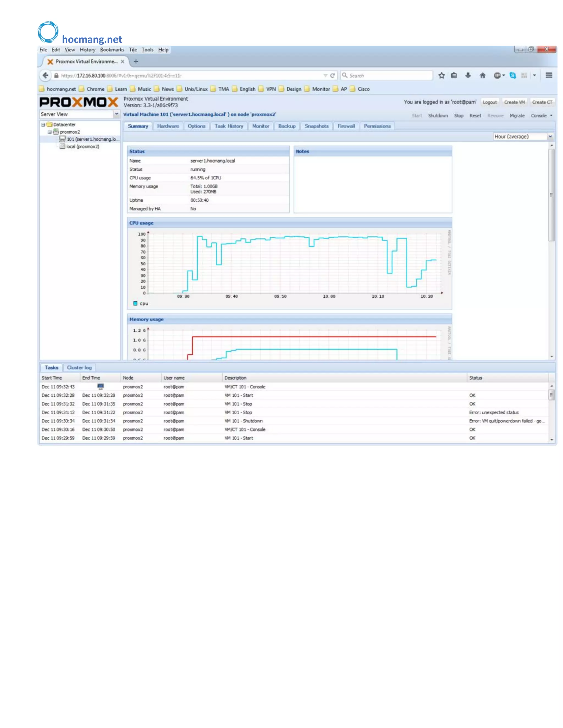Image resolution: width=563 pixels, height=728 pixels.
Task: Click the Reset button for VM 101
Action: point(475,116)
